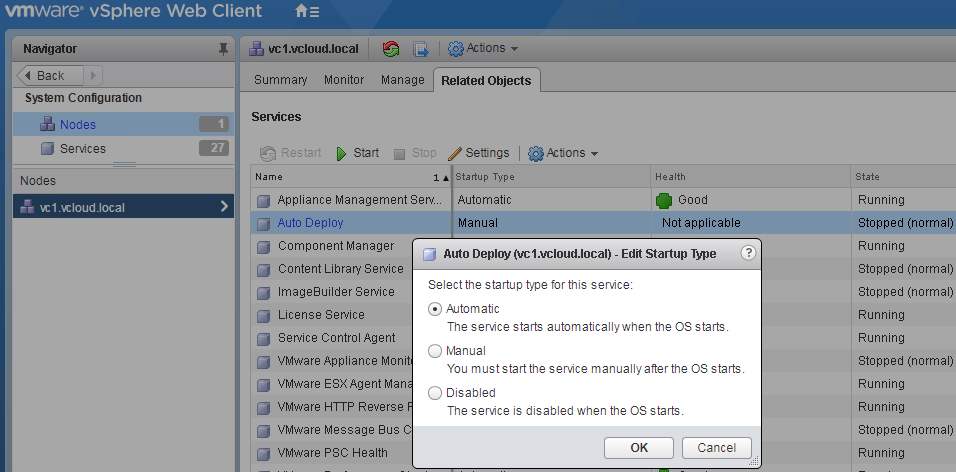This screenshot has height=472, width=956.
Task: Click the Nodes icon in Navigator
Action: click(48, 124)
